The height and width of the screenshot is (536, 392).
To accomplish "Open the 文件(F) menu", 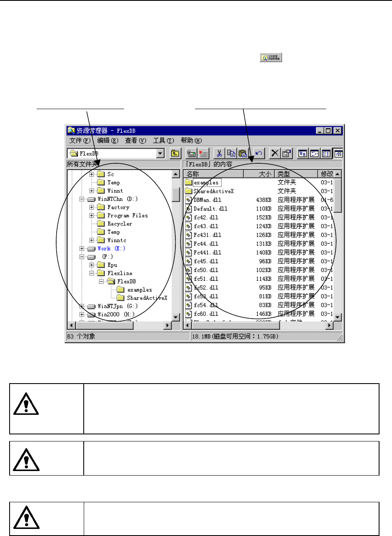I will coord(80,140).
